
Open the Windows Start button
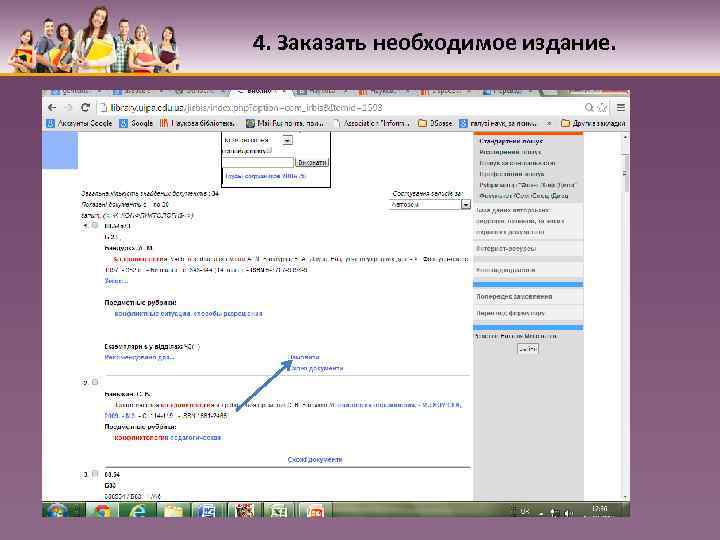[56, 510]
